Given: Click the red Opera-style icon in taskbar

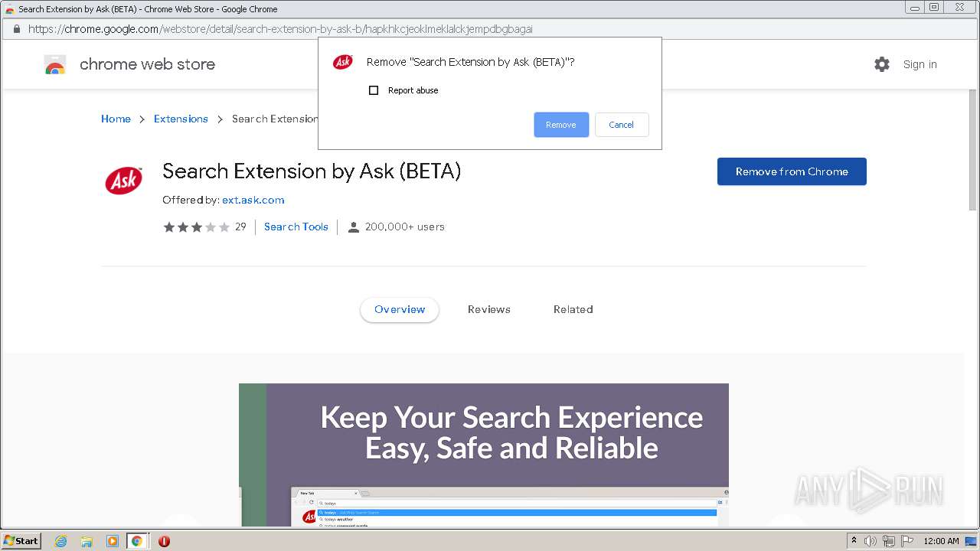Looking at the screenshot, I should (164, 541).
